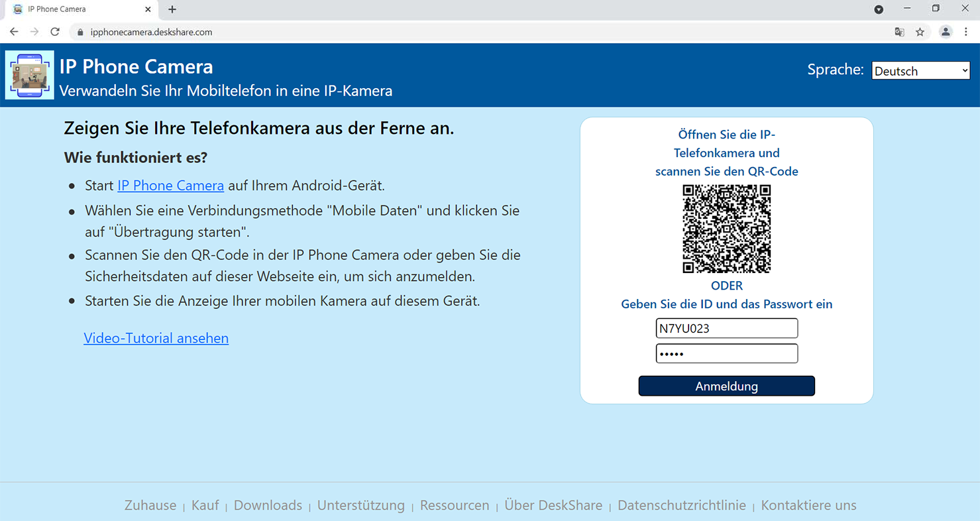Open the Ressourcen footer link
Screen dimensions: 980x521
click(455, 505)
